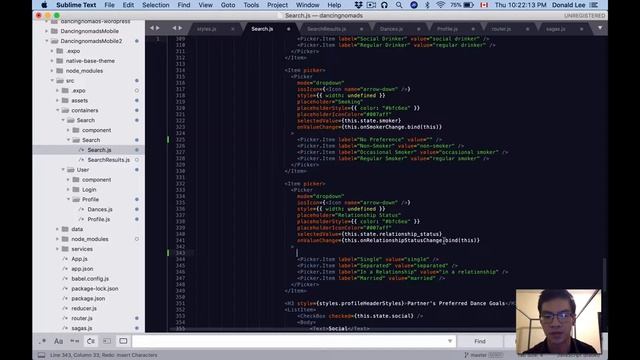
Task: Open Profile.js in the sidebar
Action: 99,219
